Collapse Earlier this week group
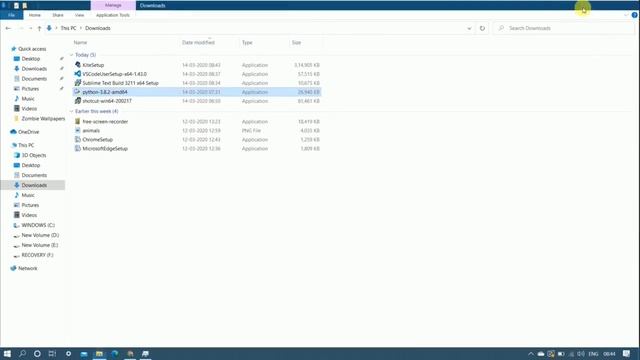Image resolution: width=640 pixels, height=360 pixels. tap(71, 111)
